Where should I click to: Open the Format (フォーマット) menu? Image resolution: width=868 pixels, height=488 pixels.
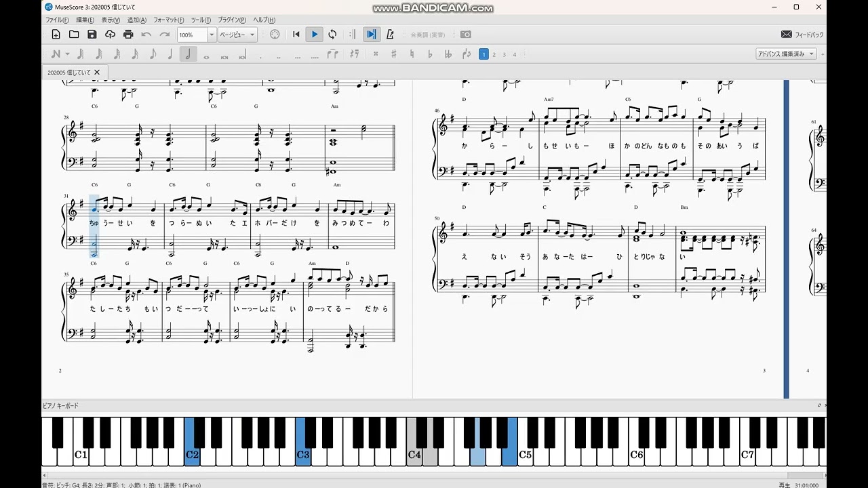click(170, 20)
